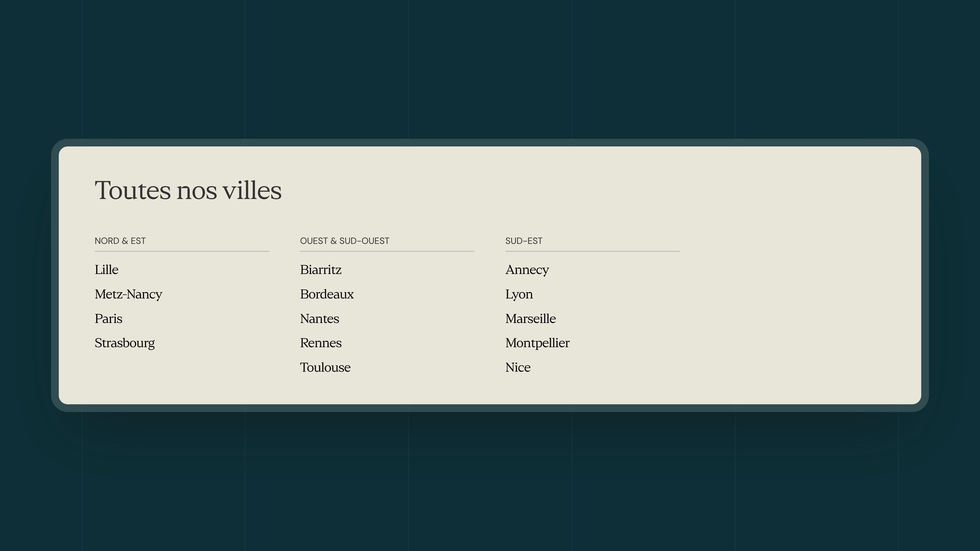The width and height of the screenshot is (980, 551).
Task: Open the Nice city link
Action: coord(518,367)
